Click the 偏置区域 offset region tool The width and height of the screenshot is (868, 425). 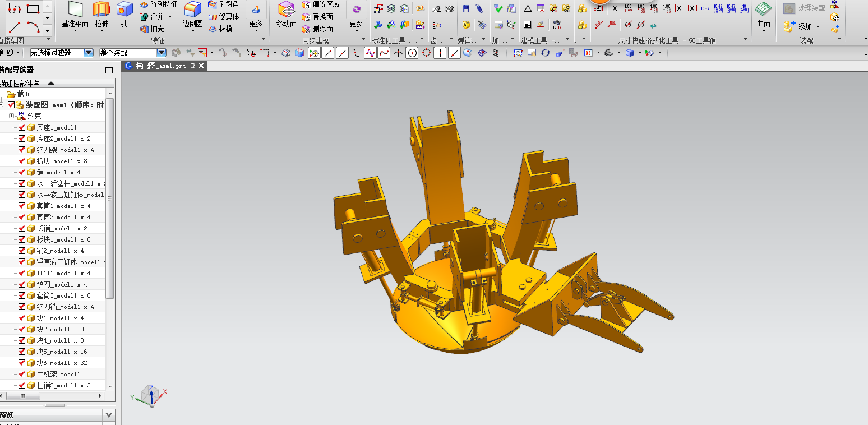(x=320, y=4)
